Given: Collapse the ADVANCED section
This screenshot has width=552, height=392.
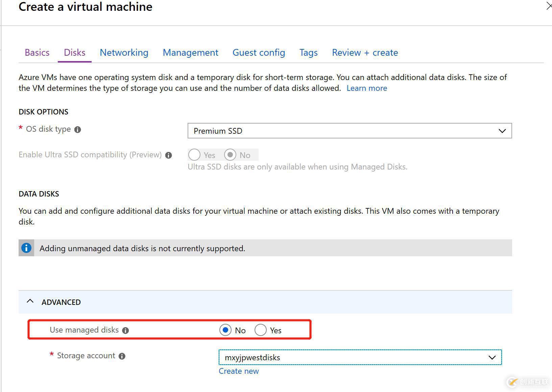Looking at the screenshot, I should [30, 302].
